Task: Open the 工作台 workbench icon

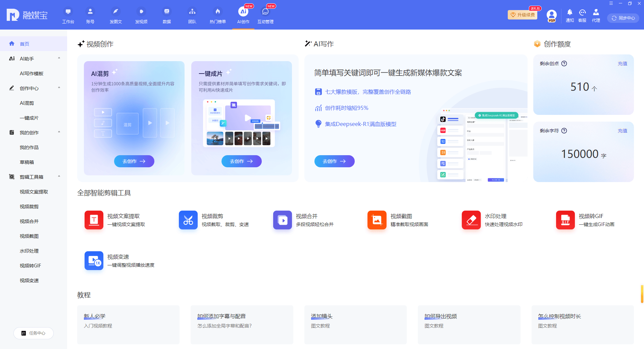Action: [68, 15]
